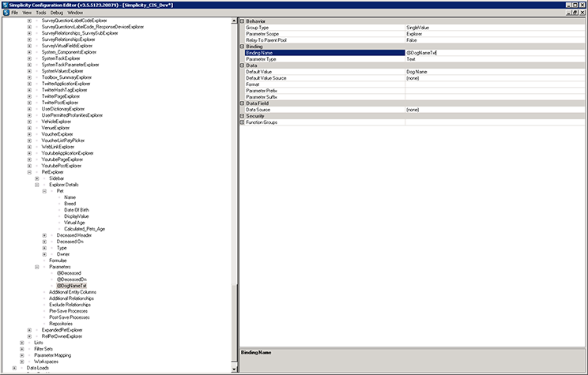588x375 pixels.
Task: Expand the RelPetOwnerExplorer node
Action: pos(29,336)
